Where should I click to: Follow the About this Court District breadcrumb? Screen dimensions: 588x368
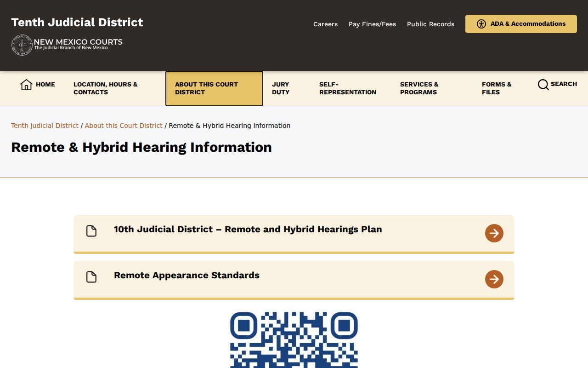click(124, 126)
